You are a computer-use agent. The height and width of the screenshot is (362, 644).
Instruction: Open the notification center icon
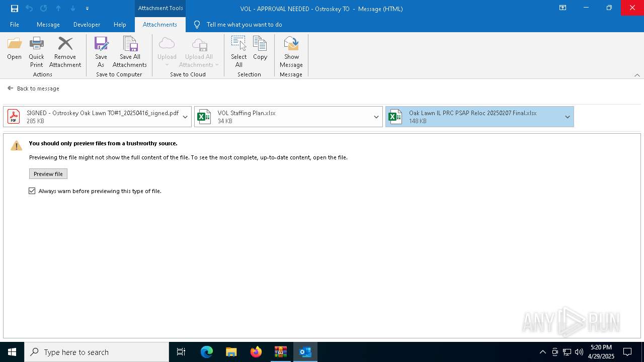point(627,352)
